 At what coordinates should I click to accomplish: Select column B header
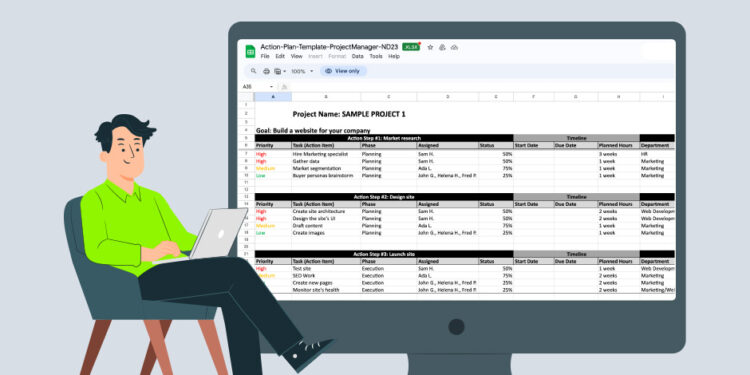[x=326, y=97]
